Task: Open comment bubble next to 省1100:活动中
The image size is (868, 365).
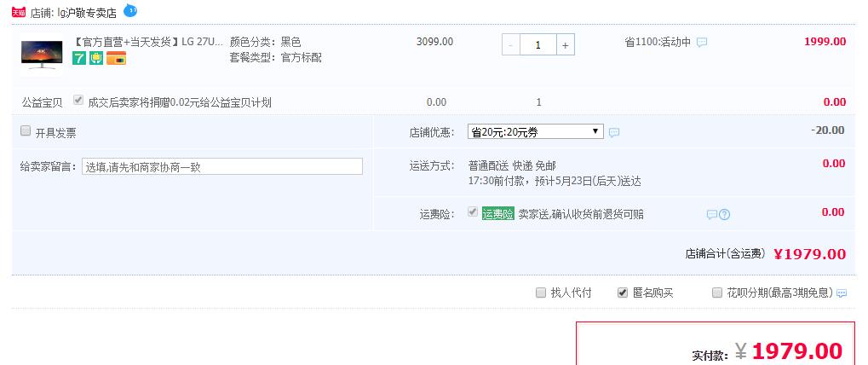Action: click(702, 42)
